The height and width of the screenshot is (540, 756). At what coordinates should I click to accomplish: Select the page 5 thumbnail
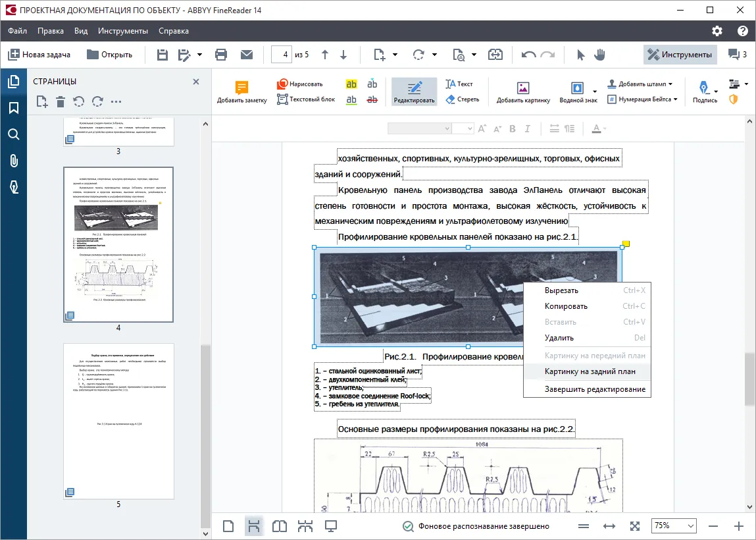tap(118, 421)
